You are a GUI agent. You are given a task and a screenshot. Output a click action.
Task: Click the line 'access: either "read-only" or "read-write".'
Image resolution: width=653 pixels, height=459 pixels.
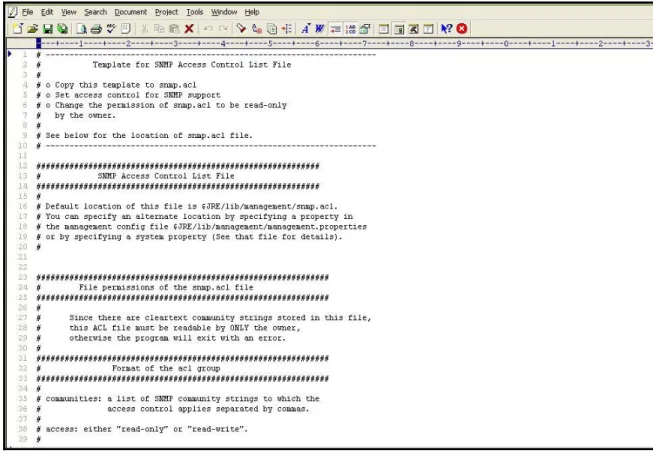(147, 429)
